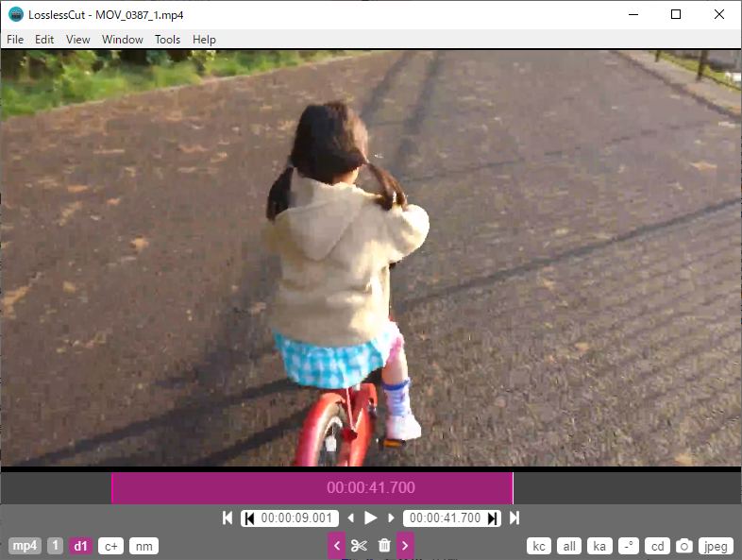742x560 pixels.
Task: Toggle the nm merge mode button
Action: click(x=143, y=546)
